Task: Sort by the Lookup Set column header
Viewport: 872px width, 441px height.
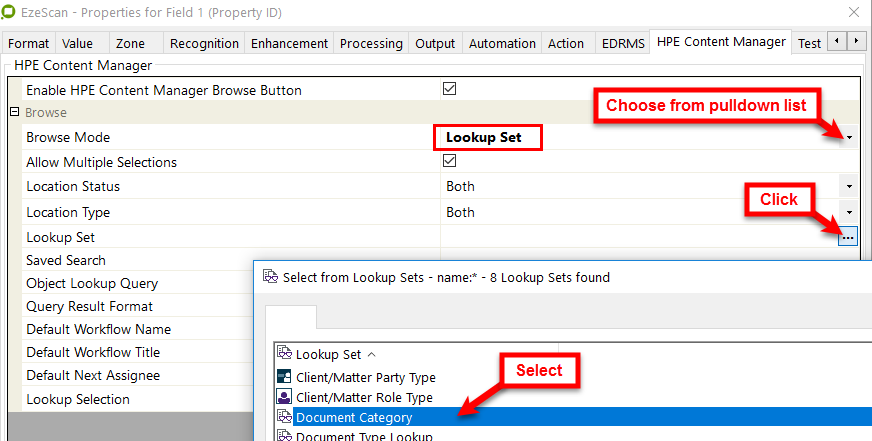Action: (329, 354)
